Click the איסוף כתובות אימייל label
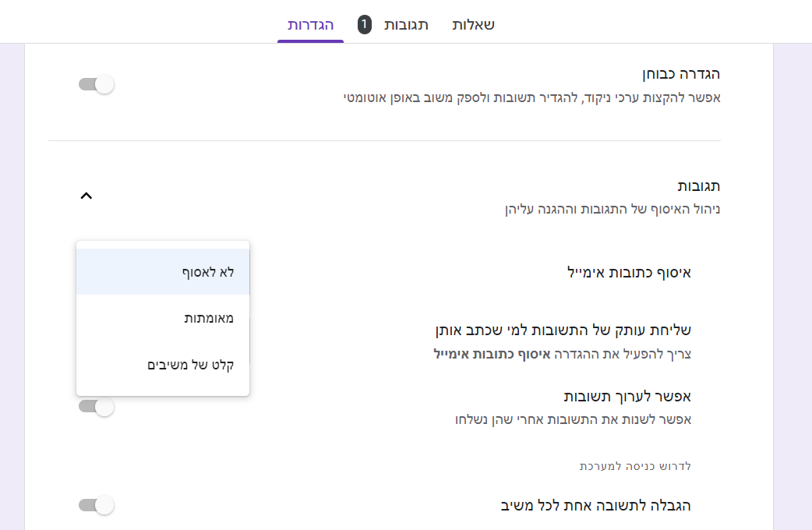Screen dimensions: 812x530 (629, 272)
